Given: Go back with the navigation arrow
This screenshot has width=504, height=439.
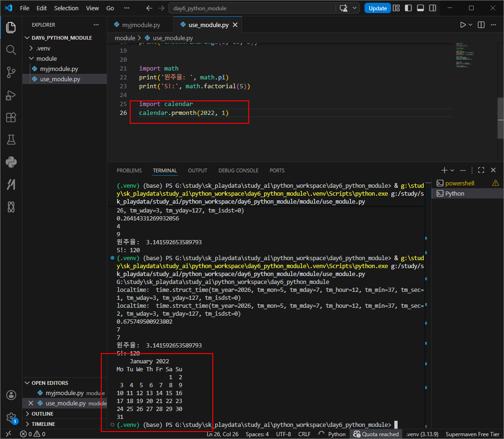Looking at the screenshot, I should [149, 8].
